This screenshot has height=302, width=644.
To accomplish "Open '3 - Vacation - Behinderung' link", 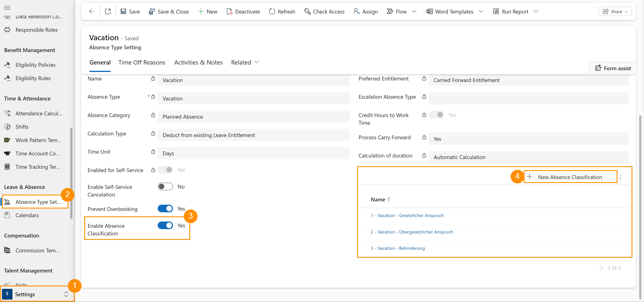I will pyautogui.click(x=398, y=248).
